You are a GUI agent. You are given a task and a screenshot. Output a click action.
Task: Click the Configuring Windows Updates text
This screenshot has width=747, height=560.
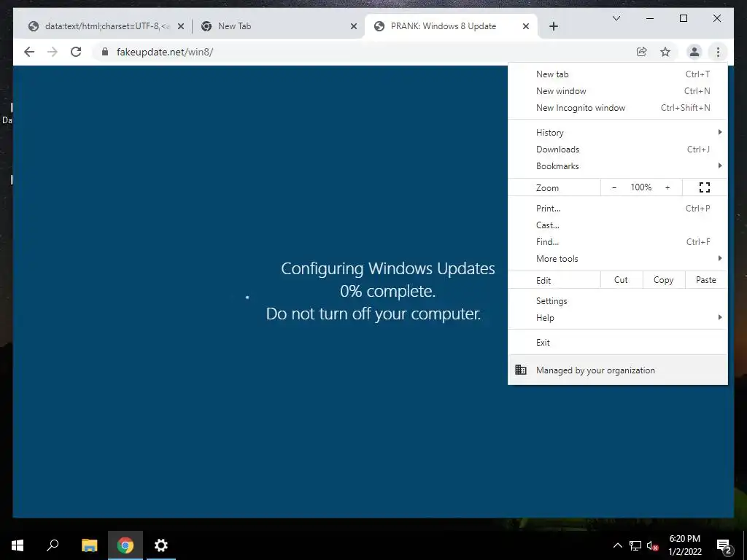[x=388, y=268]
